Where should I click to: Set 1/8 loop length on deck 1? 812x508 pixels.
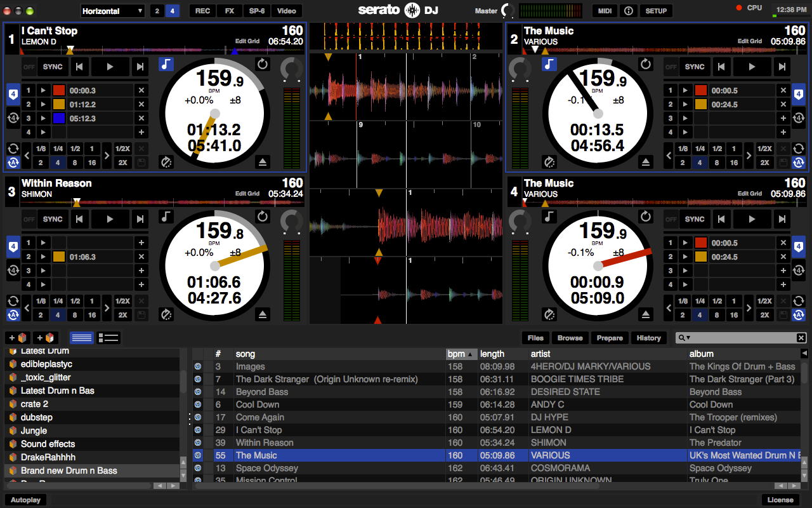tap(41, 149)
